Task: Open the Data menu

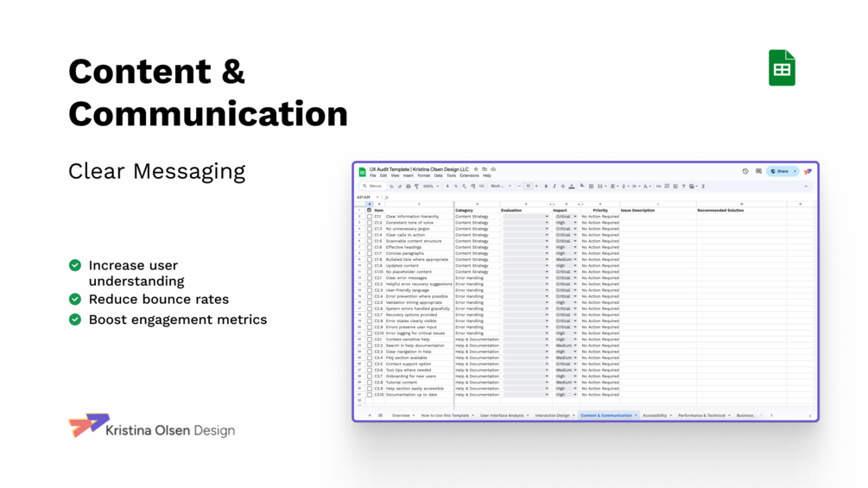Action: [x=439, y=175]
